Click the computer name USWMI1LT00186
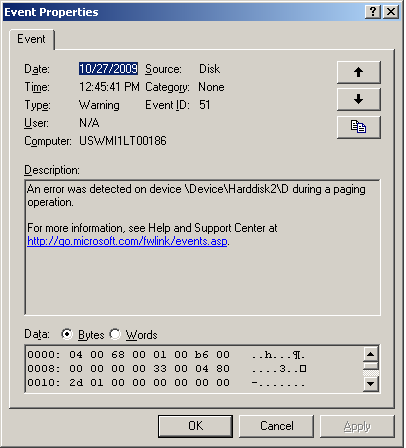 (x=123, y=141)
